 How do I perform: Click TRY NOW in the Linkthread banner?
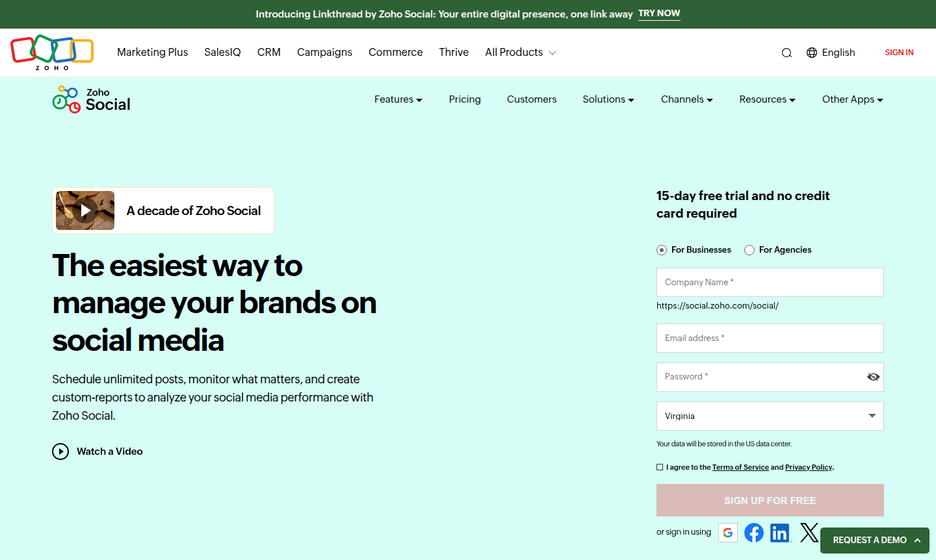coord(659,14)
